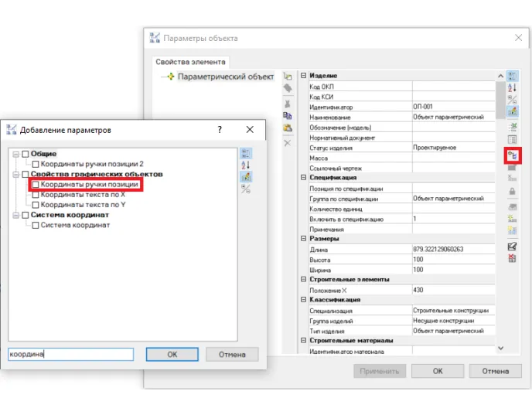
Task: Click the gray tag icon in the middle toolbar
Action: click(288, 88)
